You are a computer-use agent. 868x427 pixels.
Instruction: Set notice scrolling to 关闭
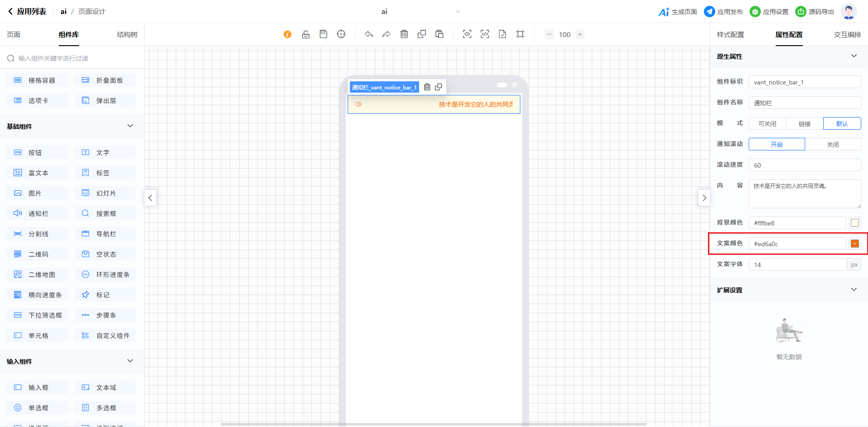(x=833, y=145)
